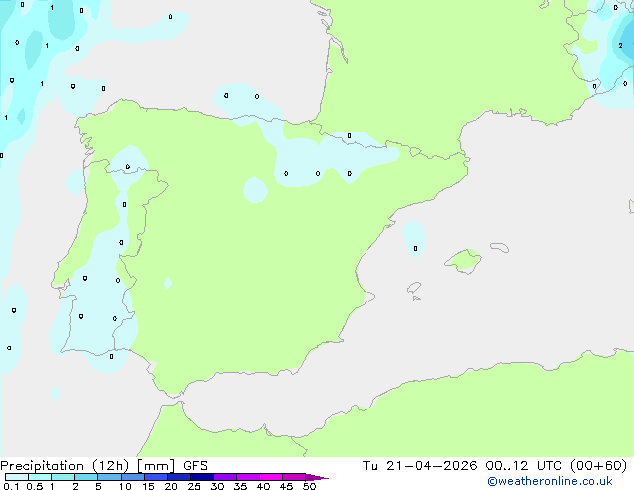
Task: Pick the legend swatch between 1 and 2
Action: point(63,477)
